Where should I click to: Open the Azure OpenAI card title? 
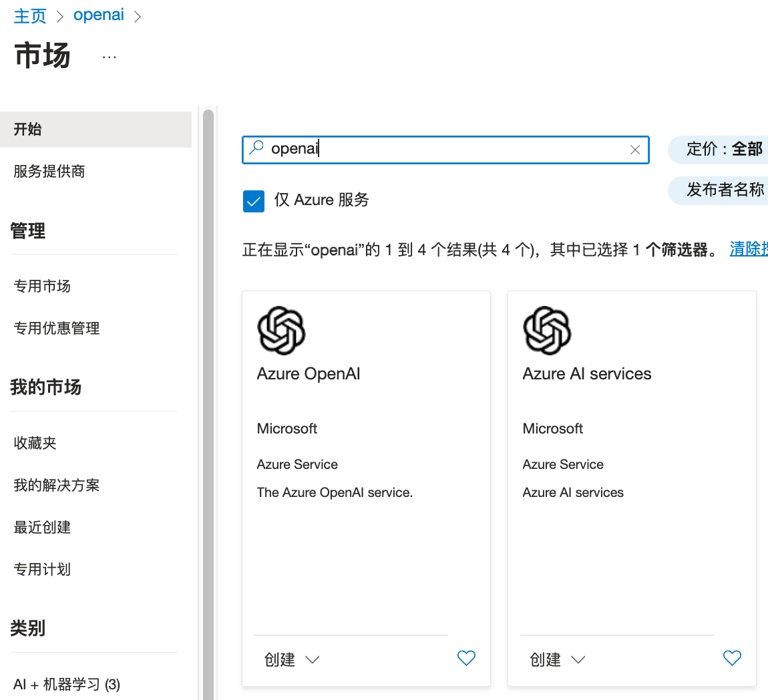pos(309,374)
